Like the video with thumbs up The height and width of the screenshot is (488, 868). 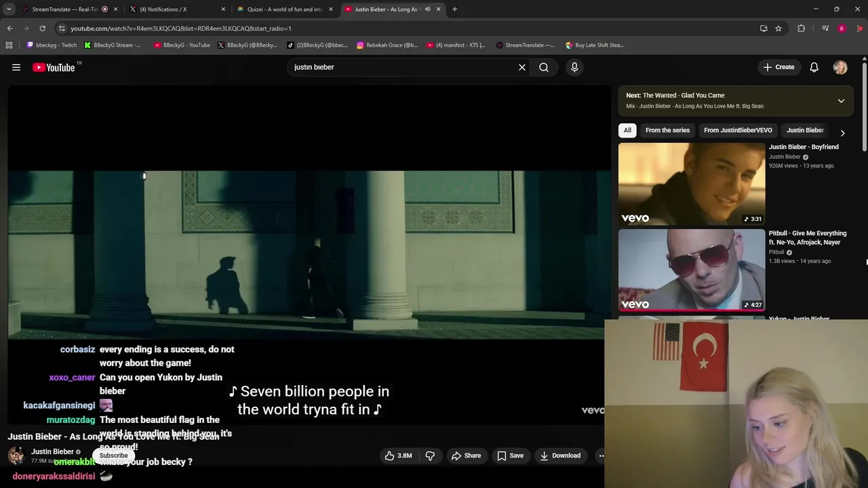(399, 455)
